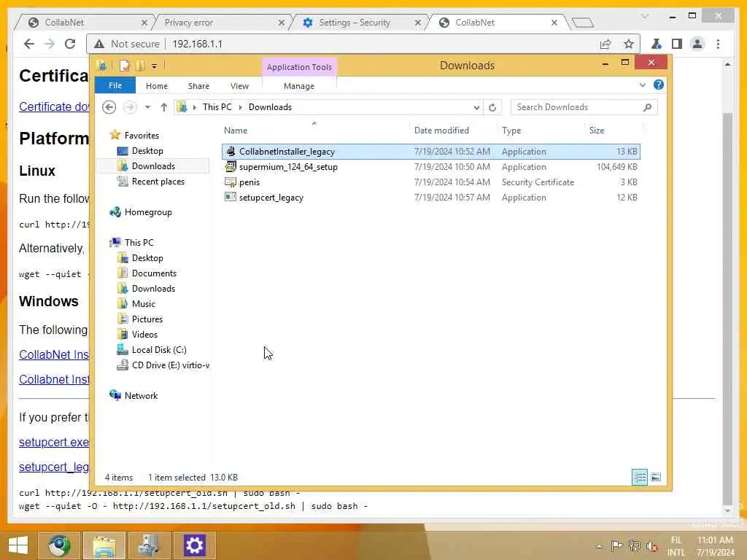Click setupcert.exe link in browser
747x560 pixels.
54,442
